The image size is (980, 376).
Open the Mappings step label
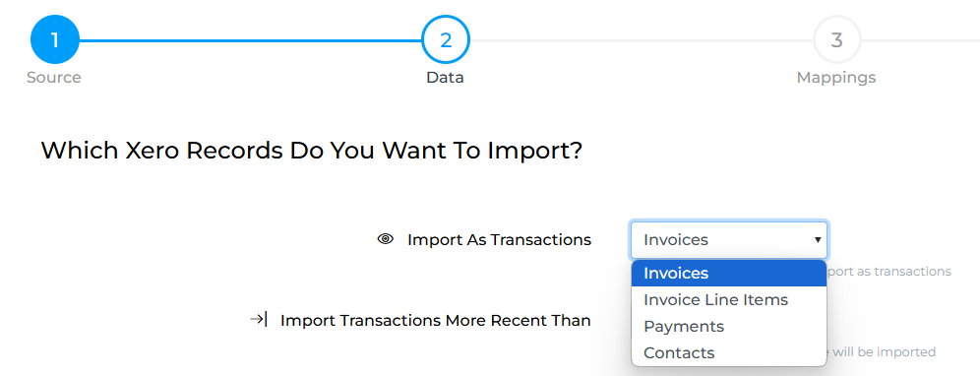coord(836,78)
